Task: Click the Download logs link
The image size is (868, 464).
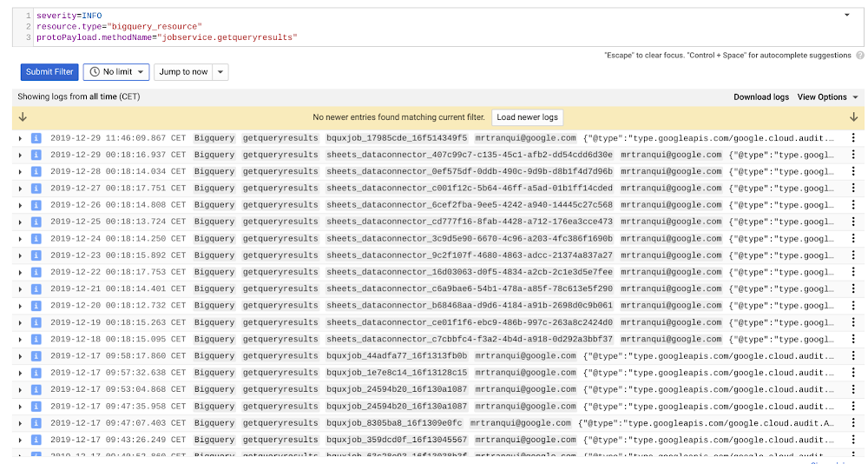Action: 761,97
